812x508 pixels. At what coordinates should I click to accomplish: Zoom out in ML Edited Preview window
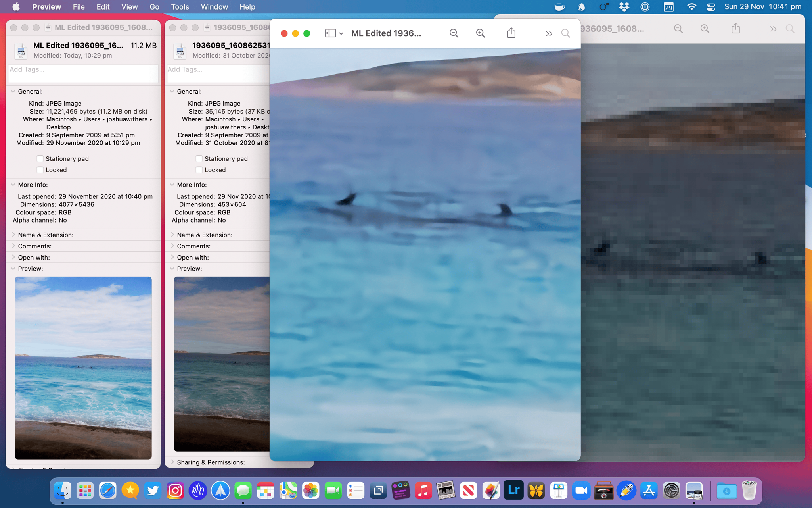454,33
